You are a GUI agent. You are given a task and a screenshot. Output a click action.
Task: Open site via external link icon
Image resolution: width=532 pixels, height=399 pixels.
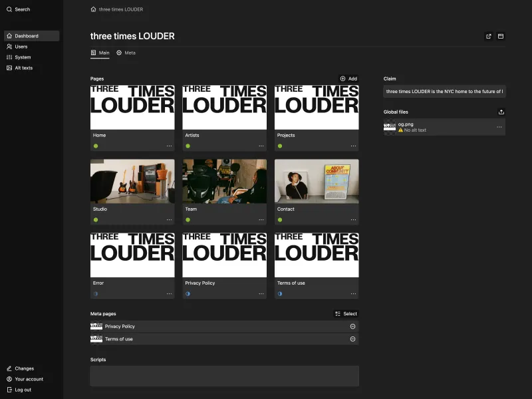(x=489, y=36)
